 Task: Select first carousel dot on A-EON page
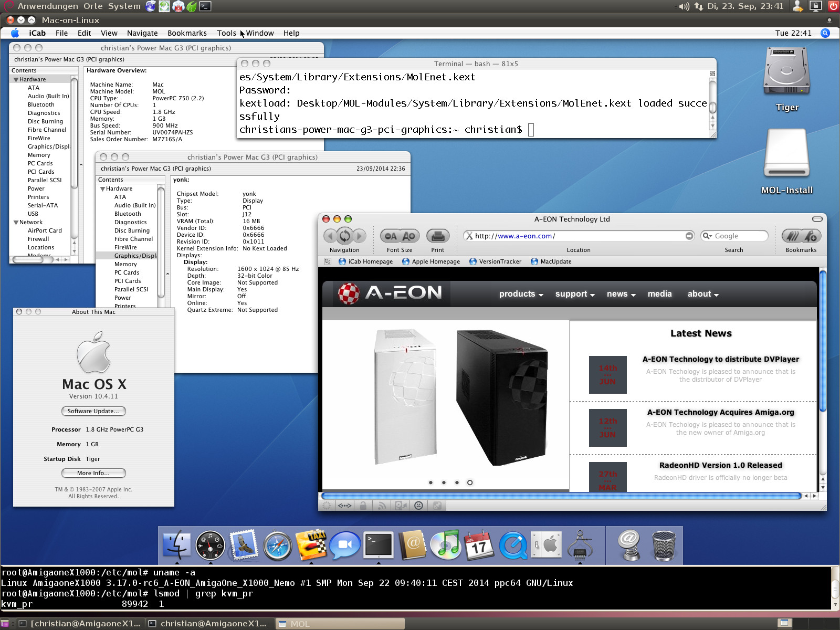(x=430, y=482)
